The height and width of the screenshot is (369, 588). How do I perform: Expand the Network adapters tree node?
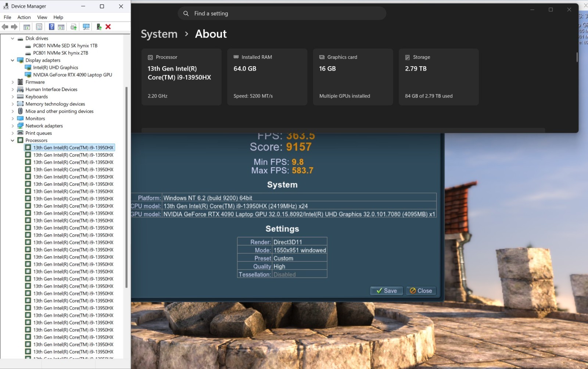click(12, 126)
